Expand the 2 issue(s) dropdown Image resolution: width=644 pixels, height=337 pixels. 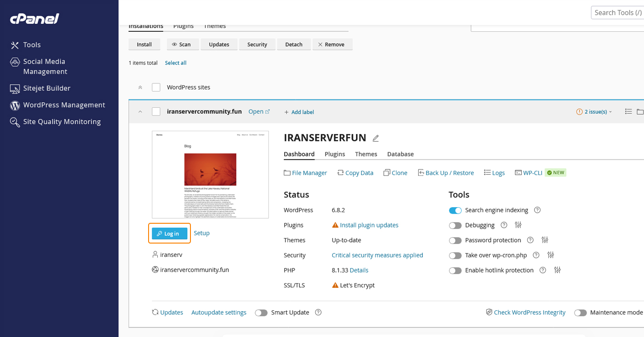594,112
